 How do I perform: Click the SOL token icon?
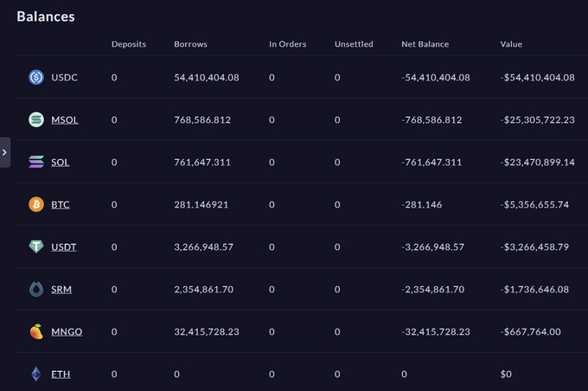[x=36, y=162]
